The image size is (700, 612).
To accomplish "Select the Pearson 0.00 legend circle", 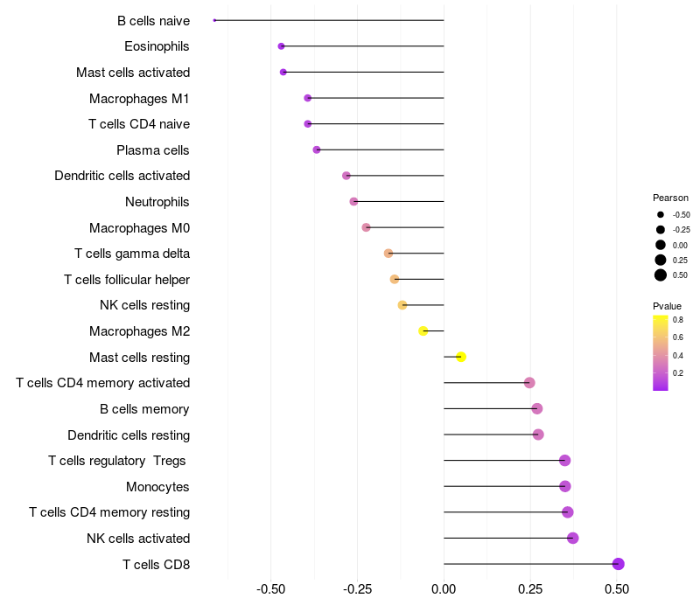I will tap(660, 245).
